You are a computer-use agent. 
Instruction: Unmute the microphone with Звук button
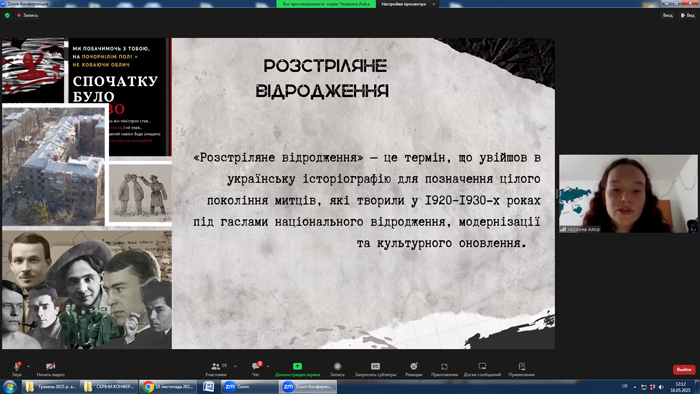click(17, 369)
